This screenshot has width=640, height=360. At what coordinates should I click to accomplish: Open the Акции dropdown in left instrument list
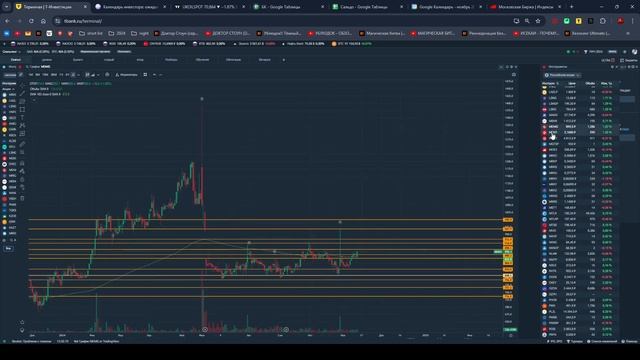tap(8, 89)
